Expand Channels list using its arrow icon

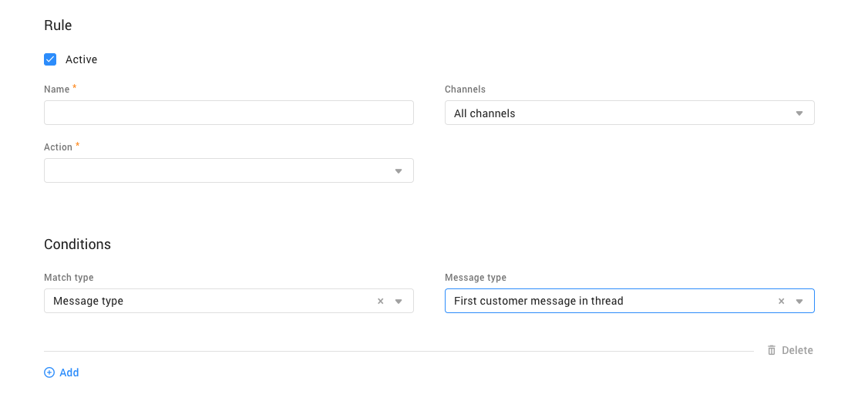click(799, 113)
